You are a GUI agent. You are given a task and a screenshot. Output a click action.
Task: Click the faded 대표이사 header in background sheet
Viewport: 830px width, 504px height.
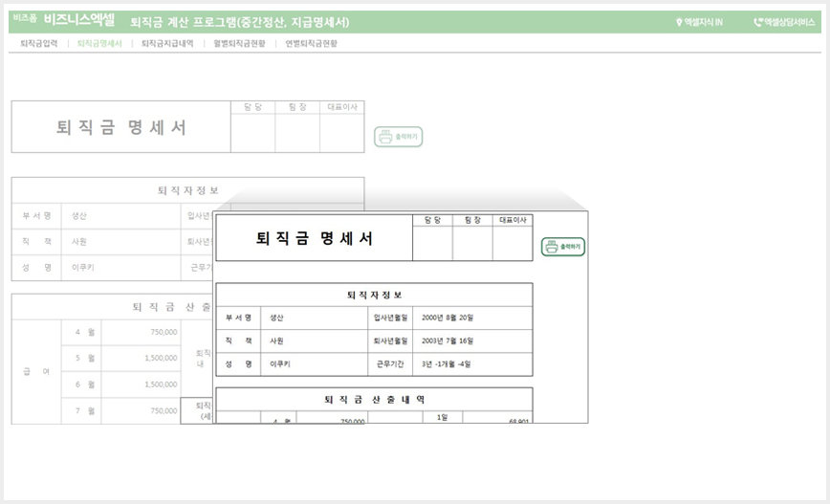(342, 107)
